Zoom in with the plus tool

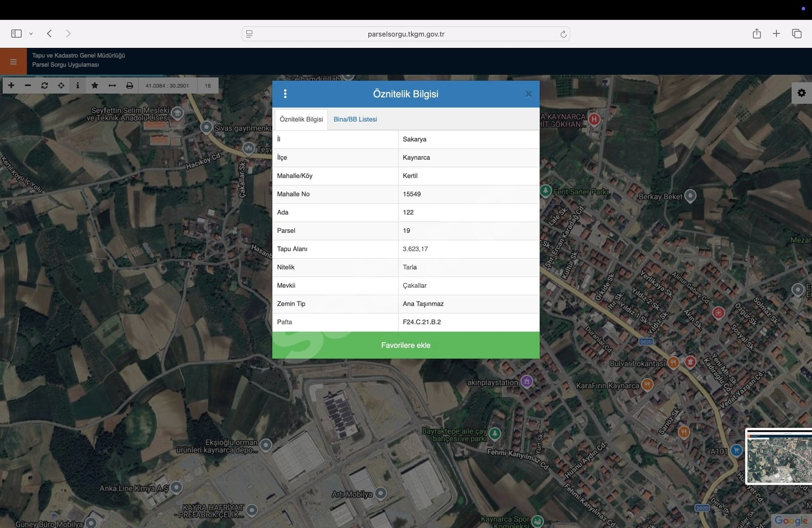click(x=11, y=85)
